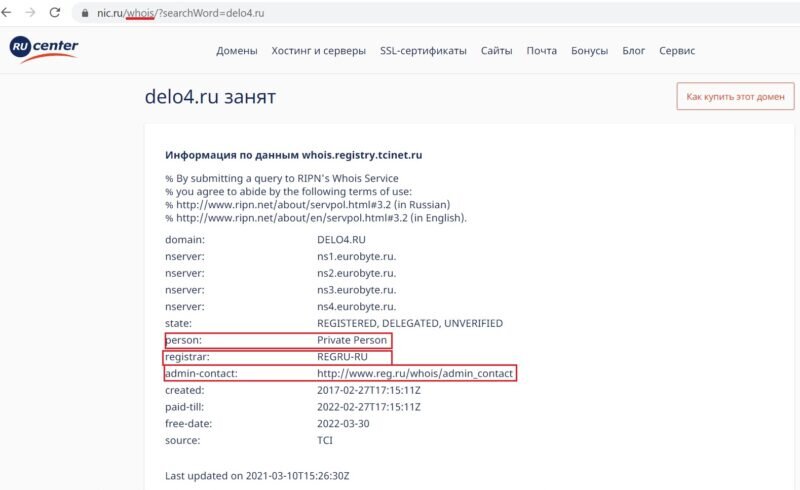Open the Сайты menu
The width and height of the screenshot is (800, 490).
(x=496, y=51)
